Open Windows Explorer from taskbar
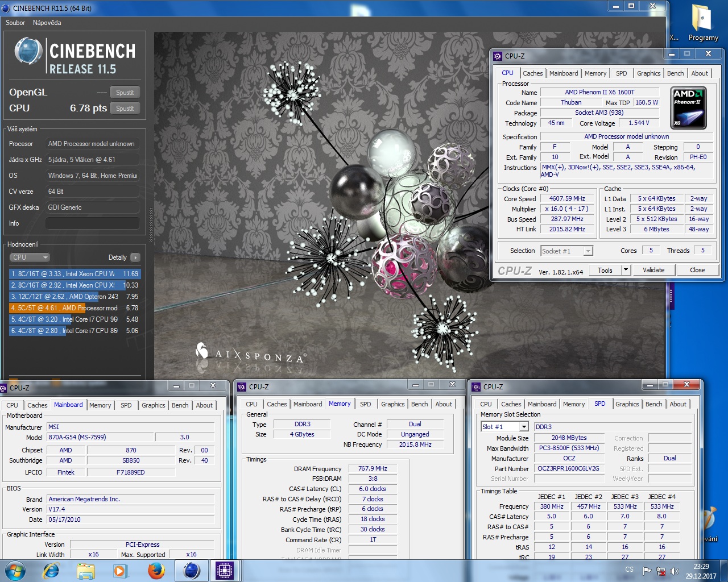Image resolution: width=728 pixels, height=582 pixels. (x=86, y=571)
